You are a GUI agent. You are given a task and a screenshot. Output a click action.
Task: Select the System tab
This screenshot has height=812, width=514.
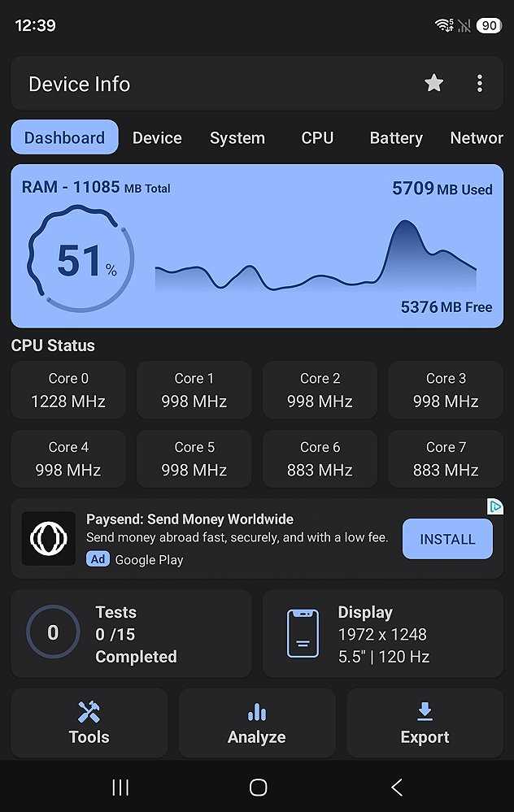(237, 137)
